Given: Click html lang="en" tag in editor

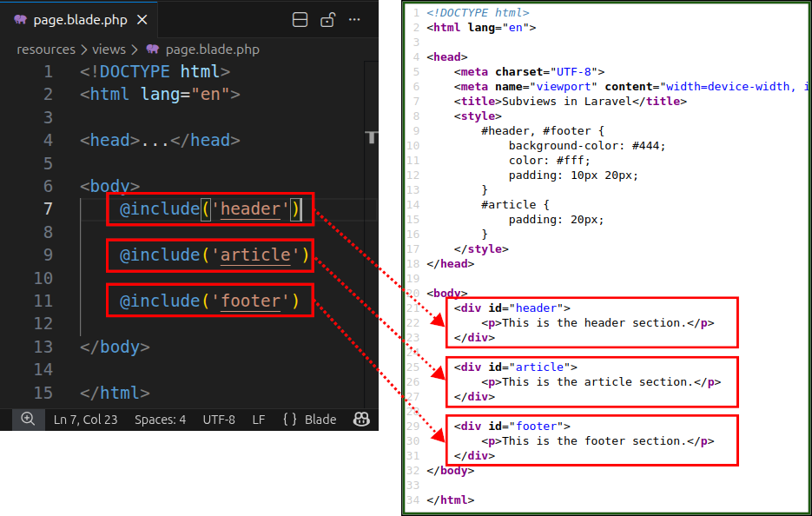Looking at the screenshot, I should point(160,95).
